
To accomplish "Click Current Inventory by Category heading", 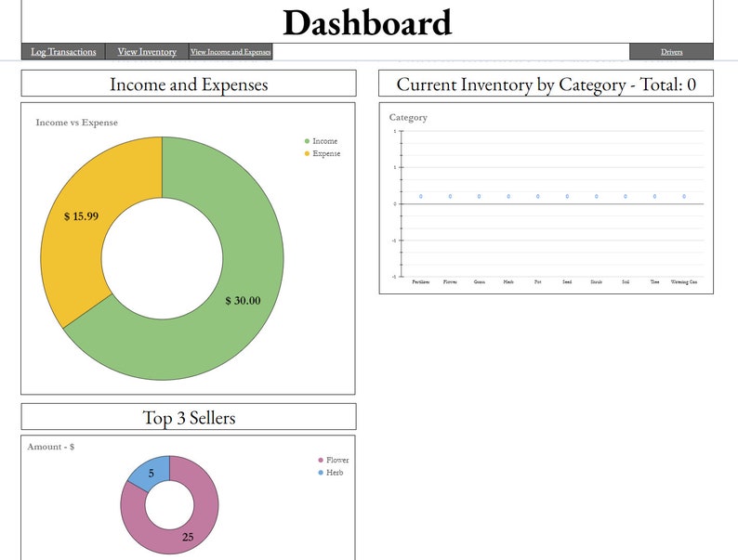I will point(546,85).
